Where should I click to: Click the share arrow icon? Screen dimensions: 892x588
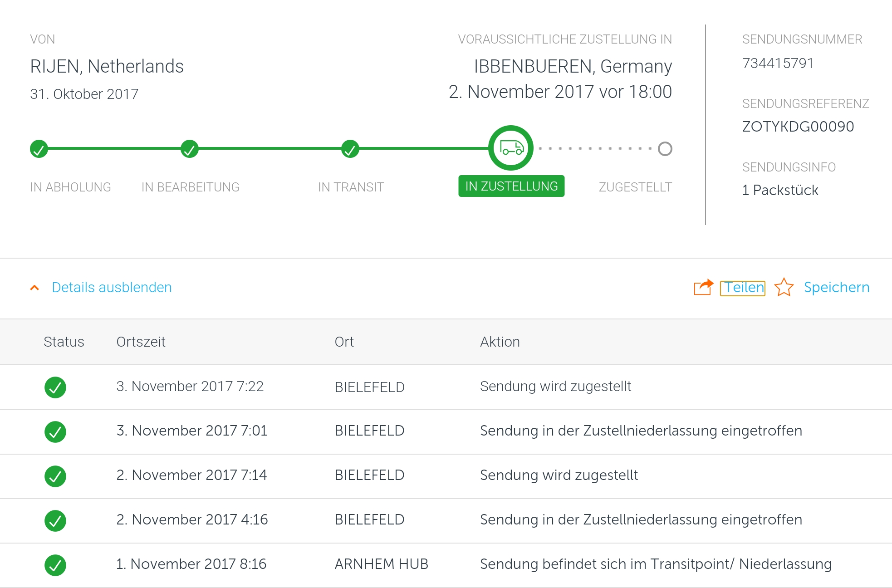click(x=703, y=287)
